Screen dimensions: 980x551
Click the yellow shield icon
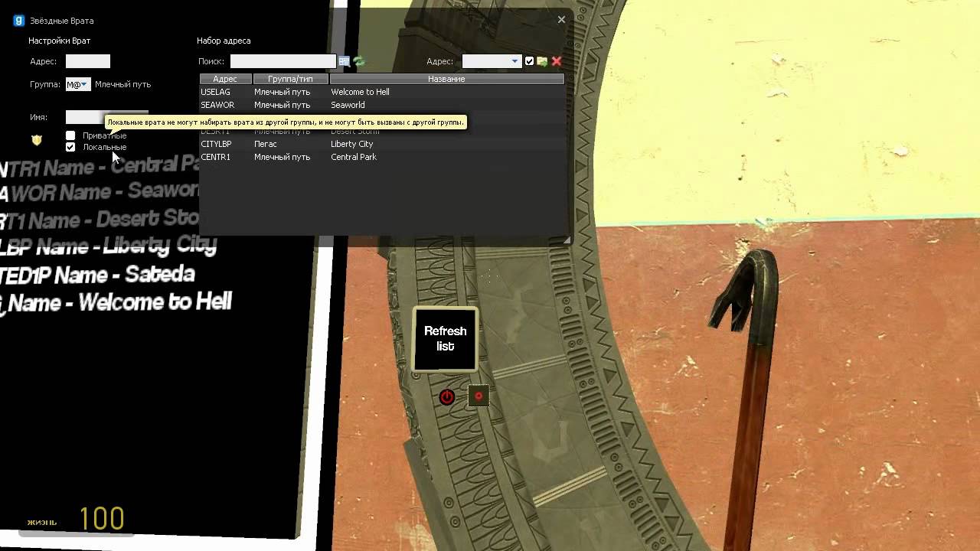tap(37, 140)
